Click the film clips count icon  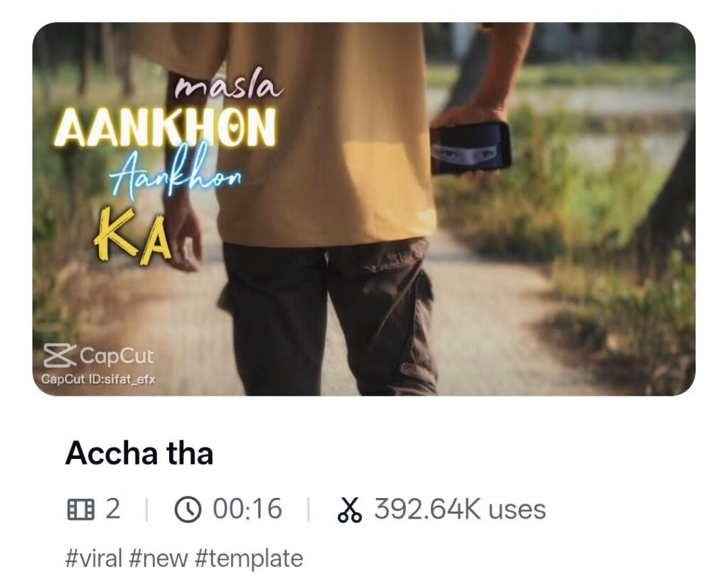click(x=80, y=509)
